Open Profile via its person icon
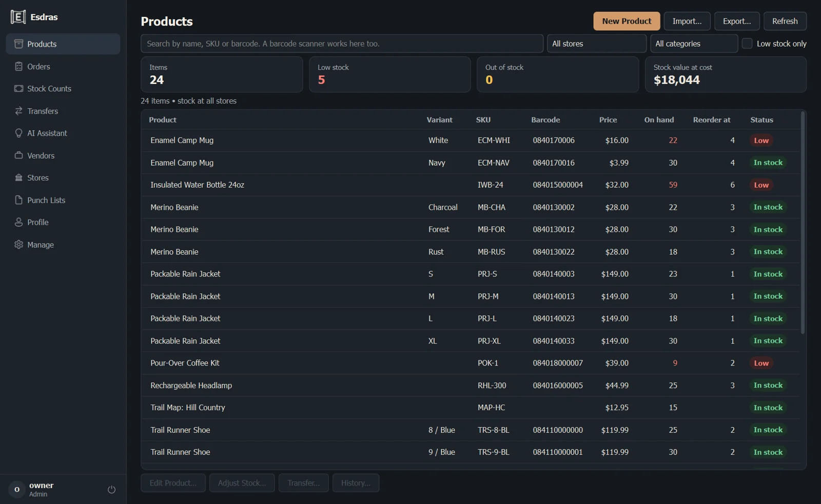Viewport: 821px width, 504px height. [18, 222]
